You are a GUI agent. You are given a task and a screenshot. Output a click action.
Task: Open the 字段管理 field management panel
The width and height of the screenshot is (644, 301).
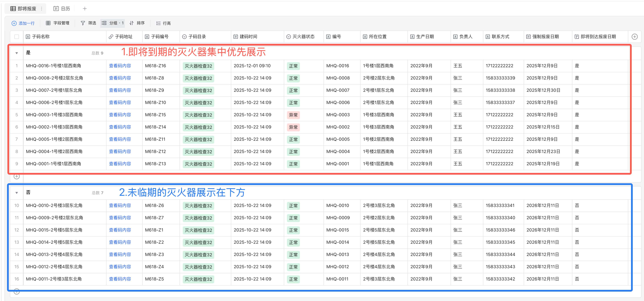click(x=48, y=23)
